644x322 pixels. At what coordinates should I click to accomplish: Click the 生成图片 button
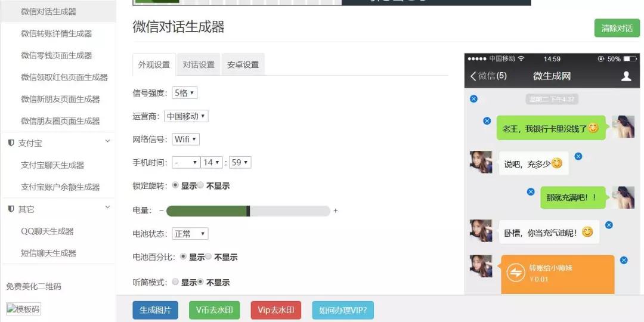tap(155, 310)
